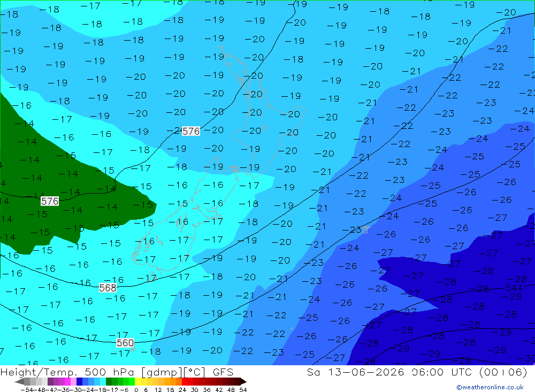Open the weatheronline.co.uk copyright link

click(490, 387)
